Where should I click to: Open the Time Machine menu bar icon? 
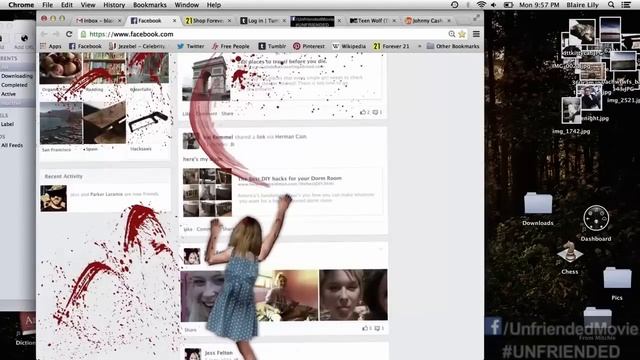pyautogui.click(x=454, y=5)
